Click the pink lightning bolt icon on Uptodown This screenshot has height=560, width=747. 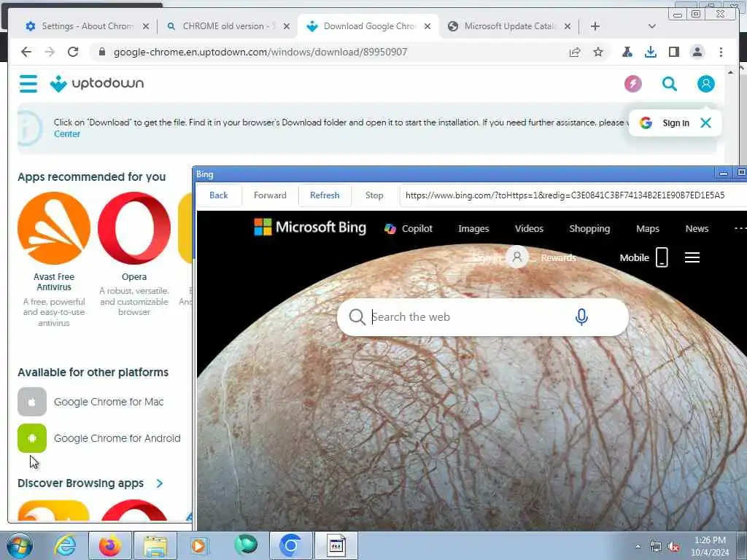633,84
